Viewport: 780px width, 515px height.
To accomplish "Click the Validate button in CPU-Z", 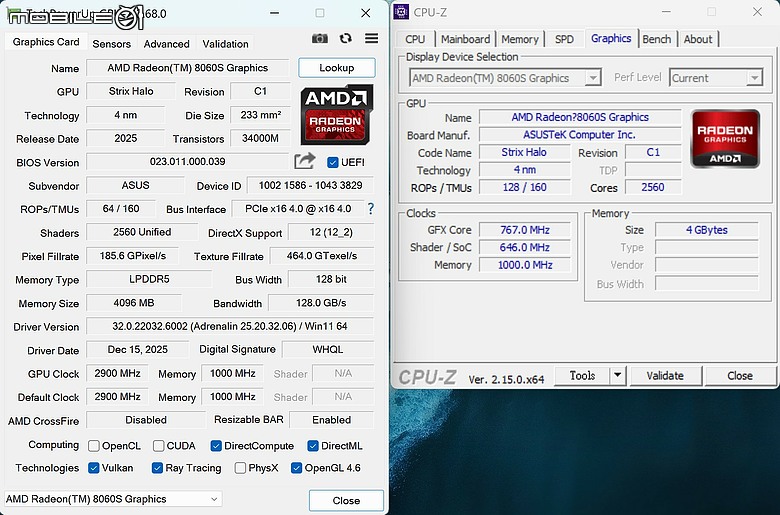I will pos(665,375).
